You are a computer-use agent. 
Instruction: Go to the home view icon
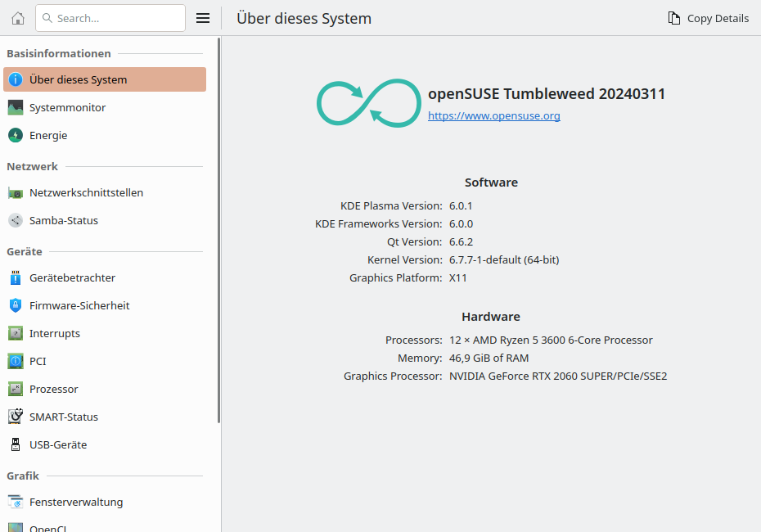18,19
